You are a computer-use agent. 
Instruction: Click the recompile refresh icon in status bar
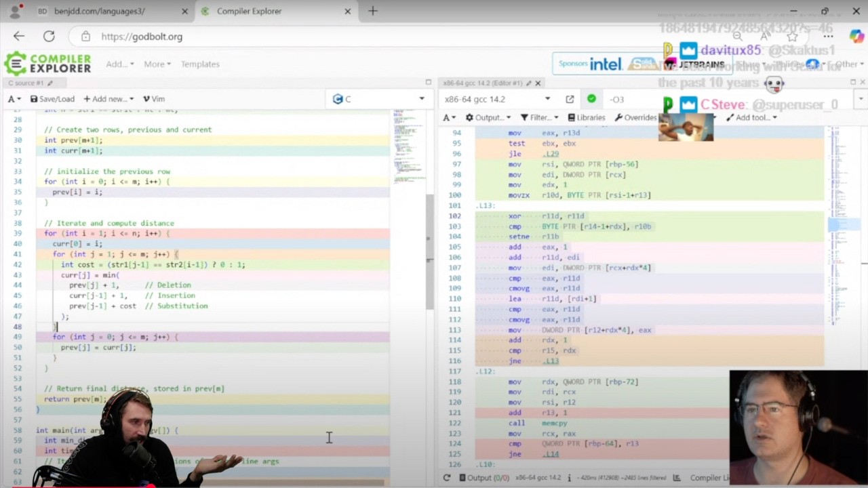[x=446, y=478]
